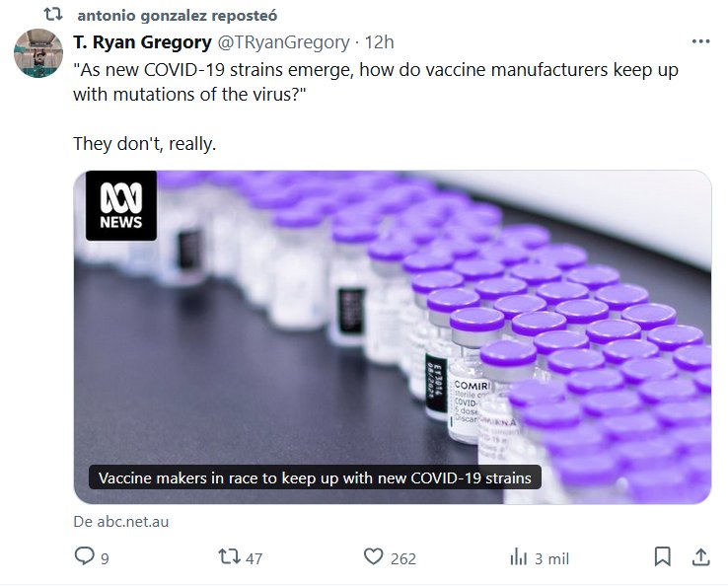The image size is (728, 586).
Task: Repost the tweet using the retweet icon
Action: click(227, 557)
